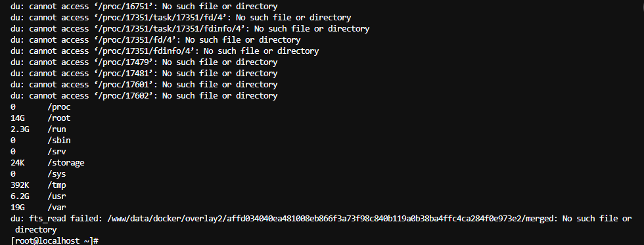Click the /sbin directory entry

click(x=58, y=141)
